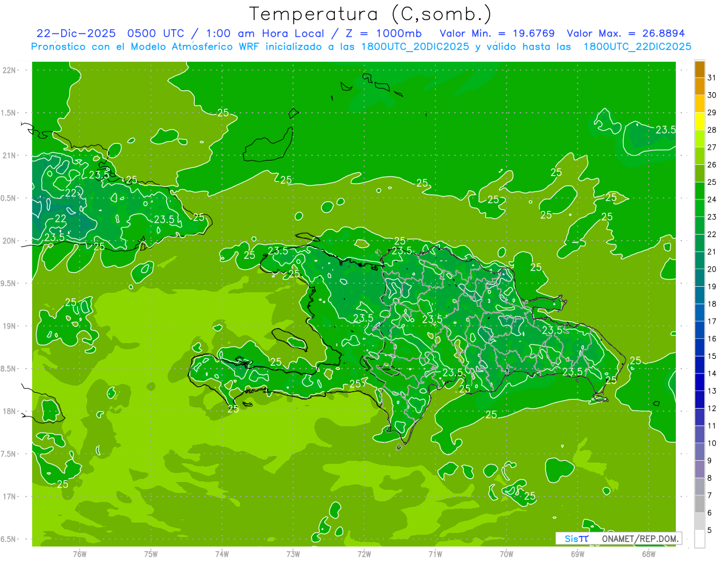Click the "17N" latitude axis label
The image size is (728, 562).
pyautogui.click(x=9, y=496)
